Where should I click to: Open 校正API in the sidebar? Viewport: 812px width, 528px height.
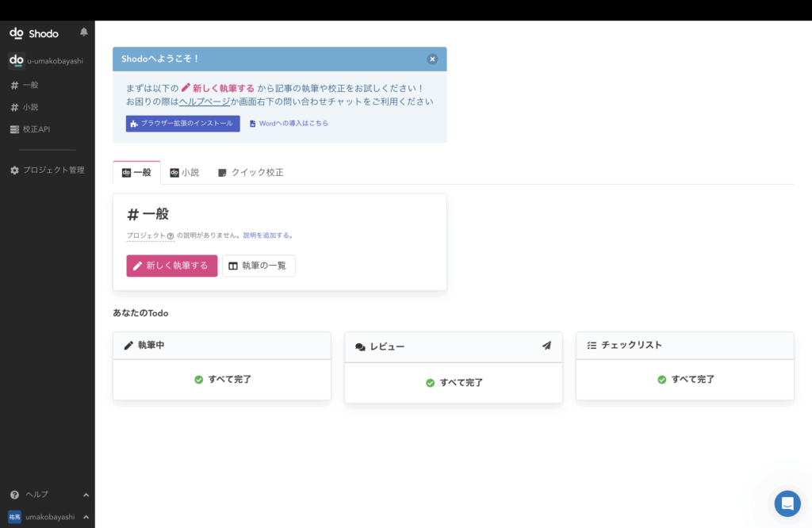coord(36,129)
